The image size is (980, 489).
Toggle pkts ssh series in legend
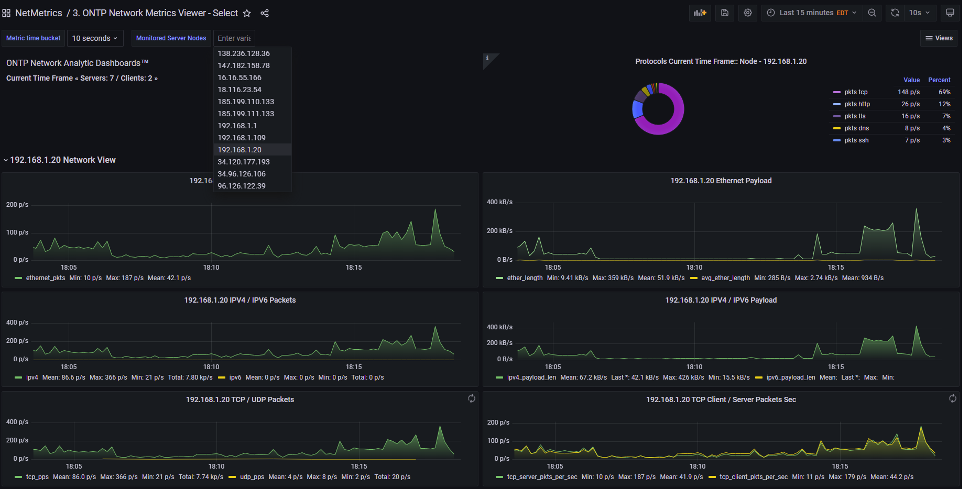point(856,140)
